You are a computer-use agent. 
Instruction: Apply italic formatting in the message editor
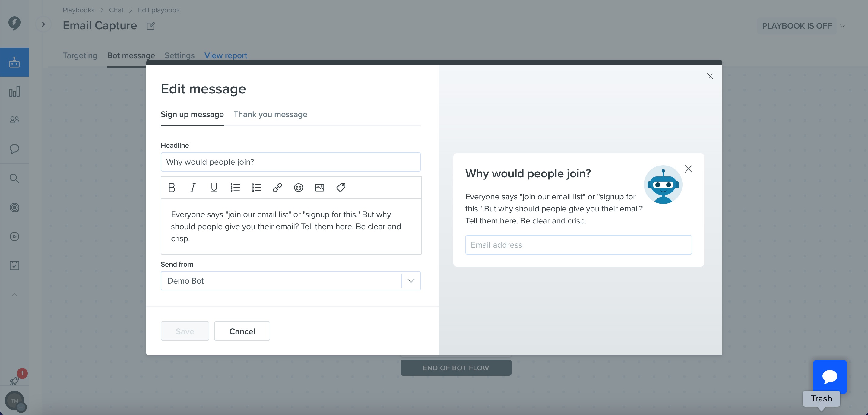pos(193,188)
